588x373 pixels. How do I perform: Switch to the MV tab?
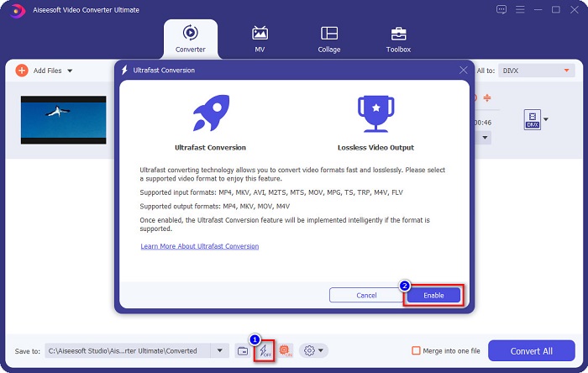point(260,39)
